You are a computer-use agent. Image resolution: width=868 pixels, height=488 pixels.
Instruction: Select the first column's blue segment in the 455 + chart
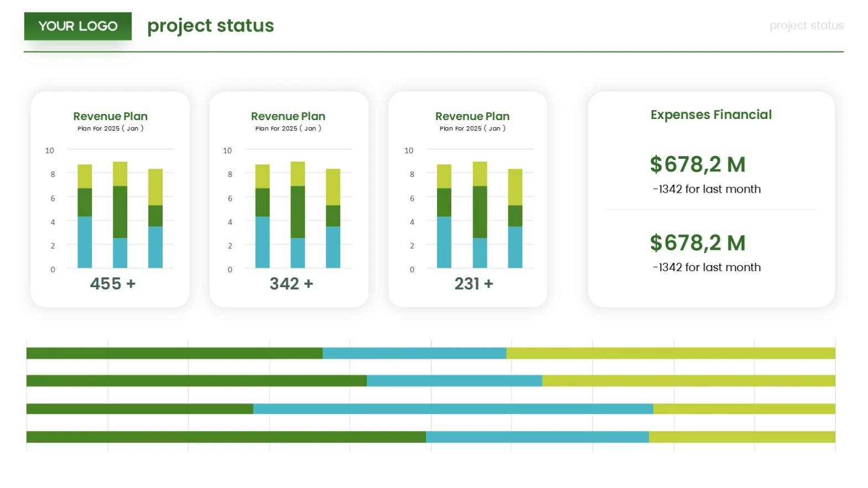coord(85,242)
